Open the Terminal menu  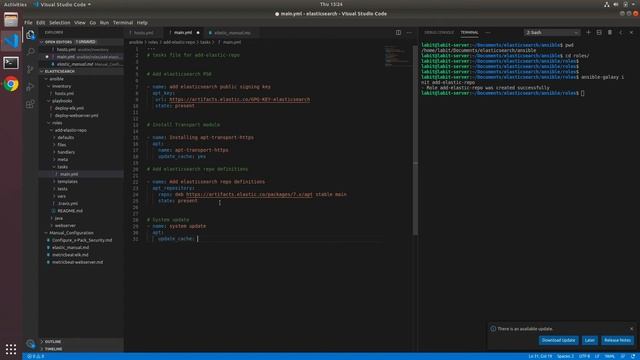coord(123,22)
